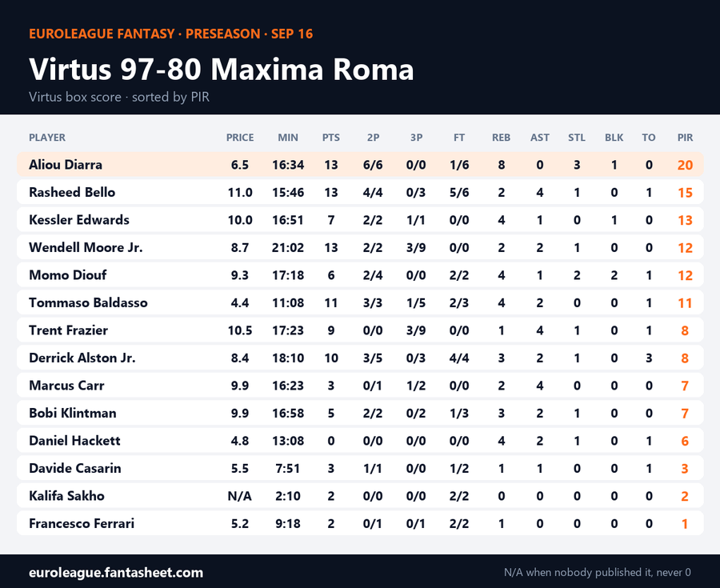Screen dimensions: 720x588
Task: Select the Aliou Diarra row
Action: click(x=360, y=165)
